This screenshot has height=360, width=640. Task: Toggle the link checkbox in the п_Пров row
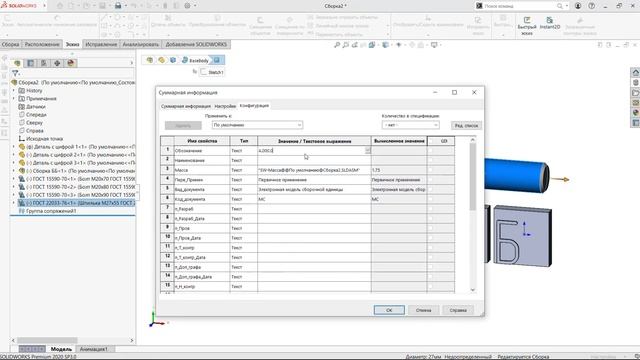pos(430,228)
